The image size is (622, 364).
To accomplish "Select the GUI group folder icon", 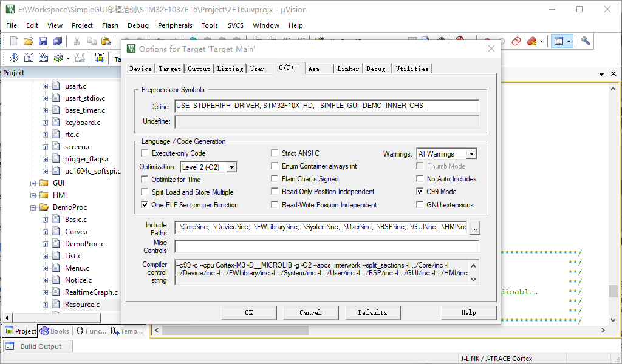I will (44, 183).
